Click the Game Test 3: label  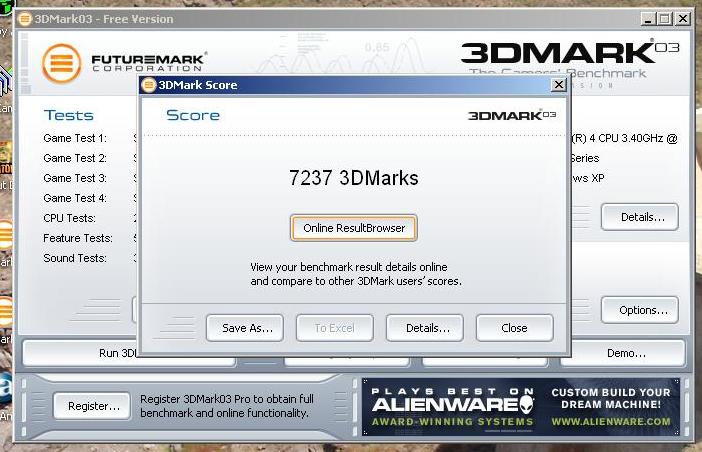click(x=75, y=178)
